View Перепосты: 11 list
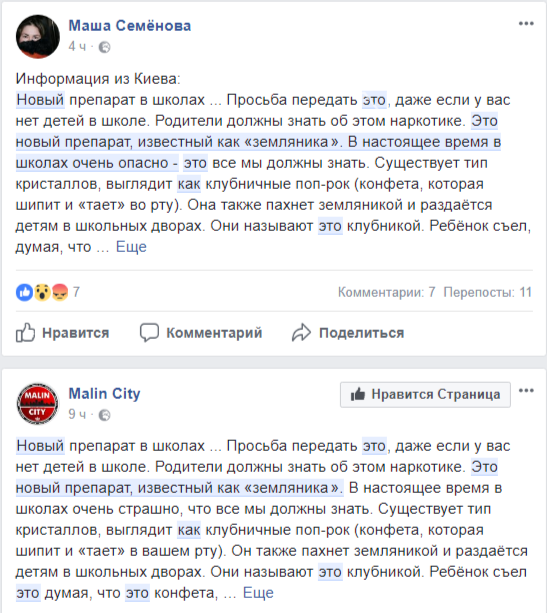The width and height of the screenshot is (547, 613). point(488,292)
